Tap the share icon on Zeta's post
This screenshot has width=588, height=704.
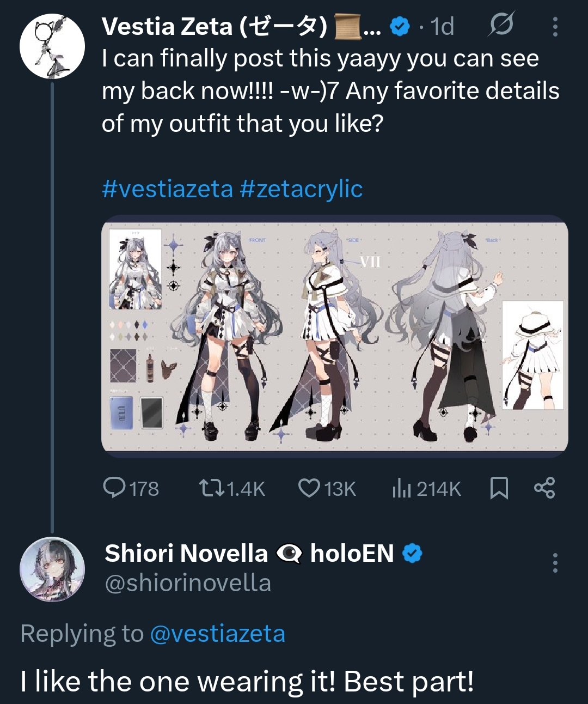pyautogui.click(x=544, y=488)
